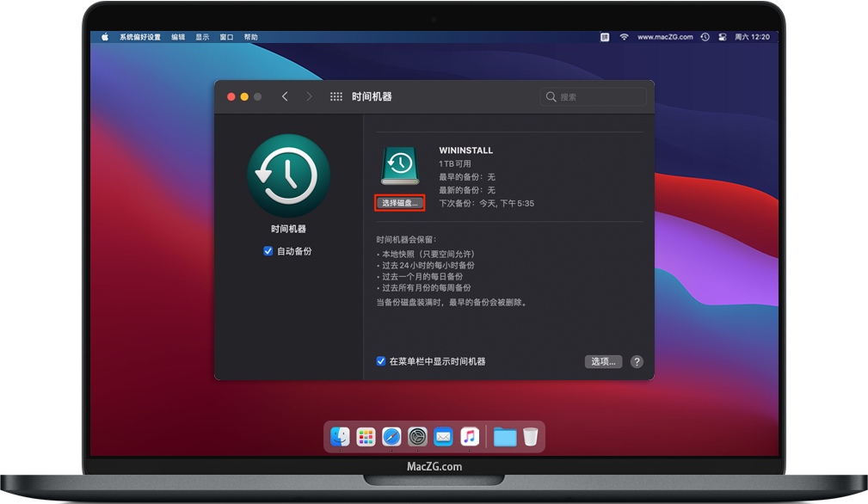Toggle 在菜单栏中显示时间机器 checkbox

click(x=381, y=361)
